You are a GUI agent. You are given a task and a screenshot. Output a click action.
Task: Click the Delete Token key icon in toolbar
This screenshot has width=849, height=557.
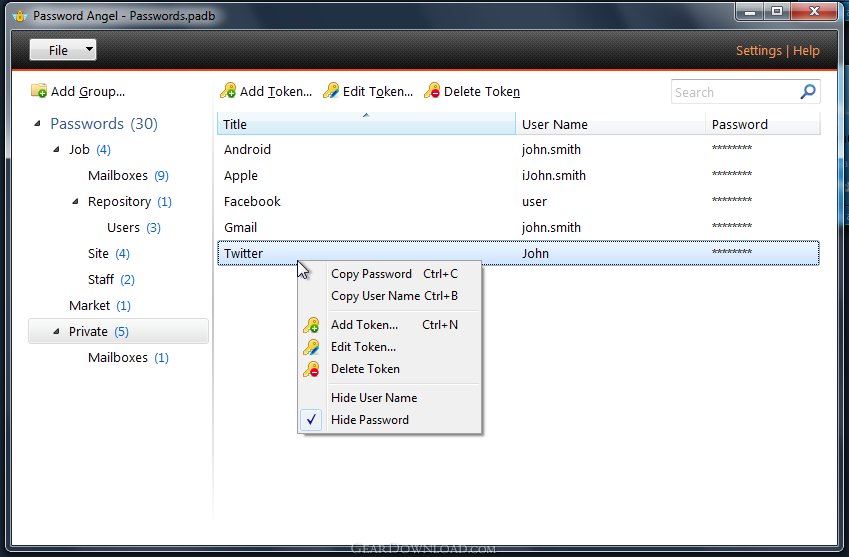[432, 91]
